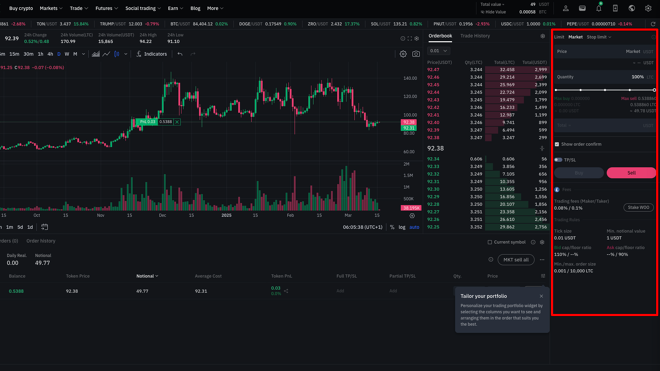Select the line chart style icon
This screenshot has height=371, width=660.
coord(106,54)
